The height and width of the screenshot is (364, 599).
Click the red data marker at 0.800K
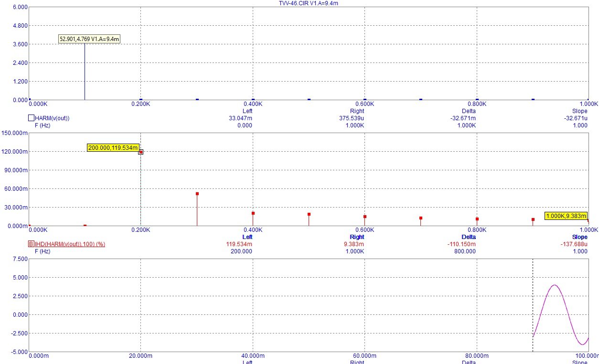[477, 219]
